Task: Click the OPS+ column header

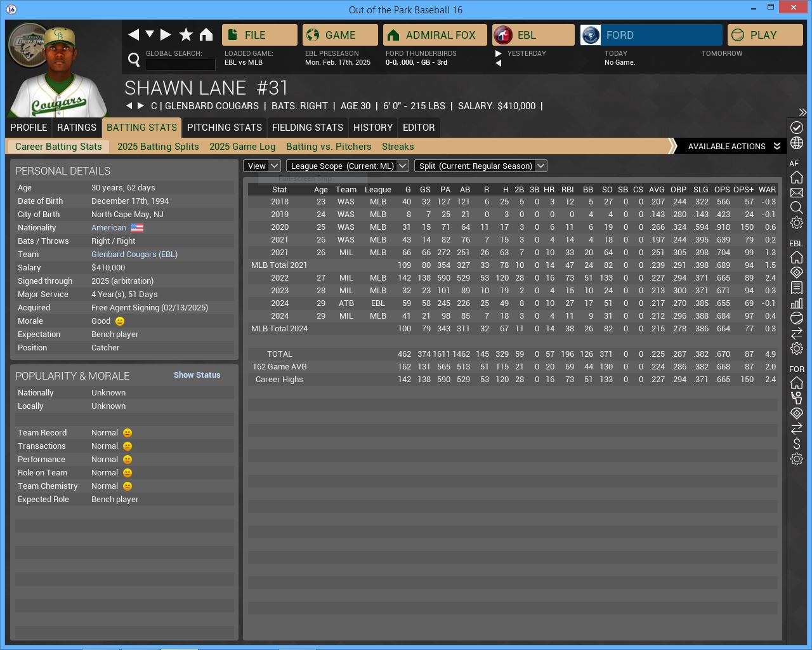Action: coord(743,190)
